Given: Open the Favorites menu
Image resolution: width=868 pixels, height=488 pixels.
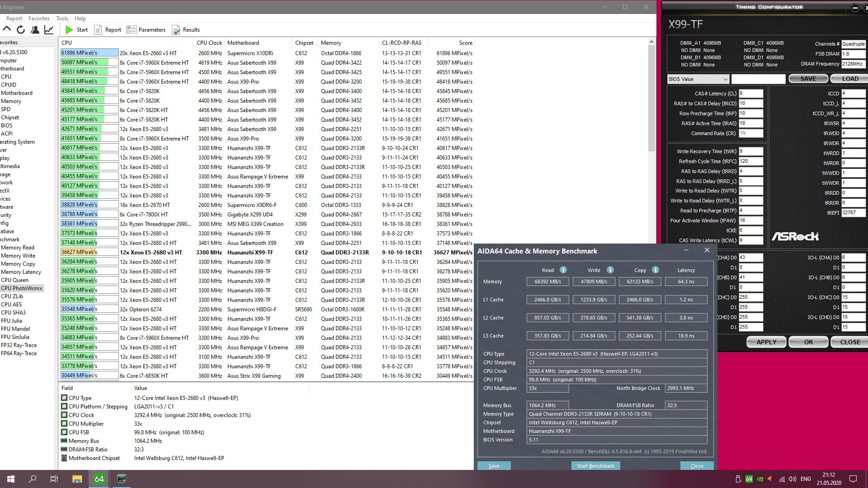Looking at the screenshot, I should (x=39, y=19).
